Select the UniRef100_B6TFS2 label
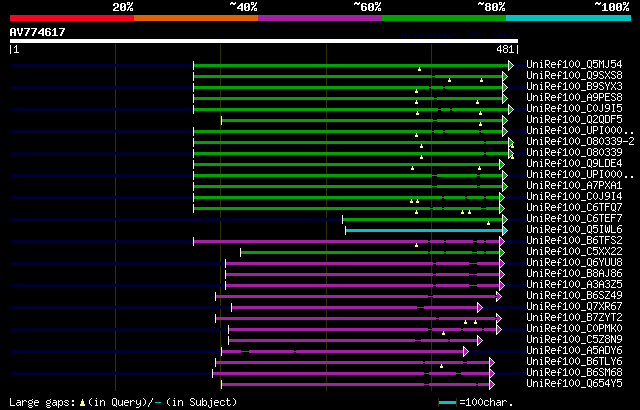This screenshot has width=640, height=410. pyautogui.click(x=574, y=241)
